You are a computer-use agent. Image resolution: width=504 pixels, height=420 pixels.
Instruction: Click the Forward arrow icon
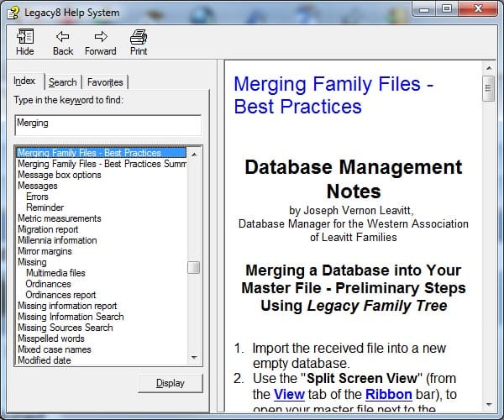click(x=101, y=42)
